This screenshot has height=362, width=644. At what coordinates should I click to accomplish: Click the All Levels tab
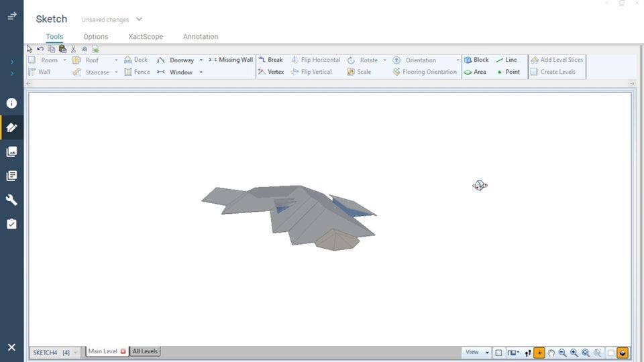[x=145, y=351]
